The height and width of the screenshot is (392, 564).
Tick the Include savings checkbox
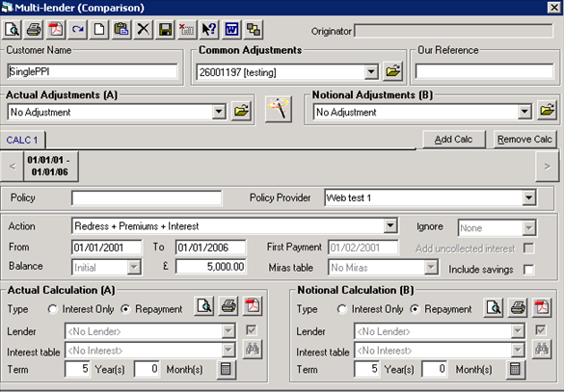coord(528,270)
